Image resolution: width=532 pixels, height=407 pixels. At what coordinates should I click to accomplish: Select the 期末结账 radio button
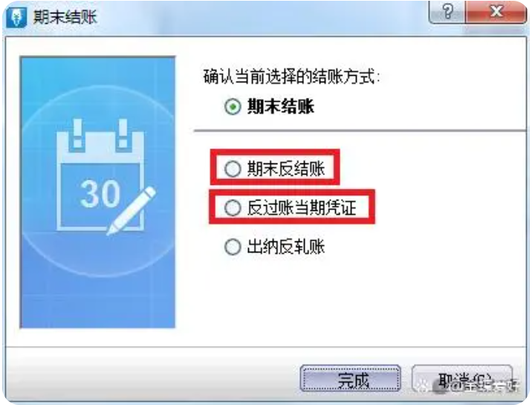click(233, 106)
